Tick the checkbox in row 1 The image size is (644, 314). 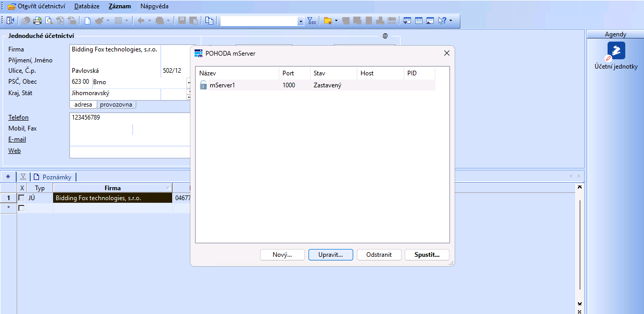(x=22, y=198)
